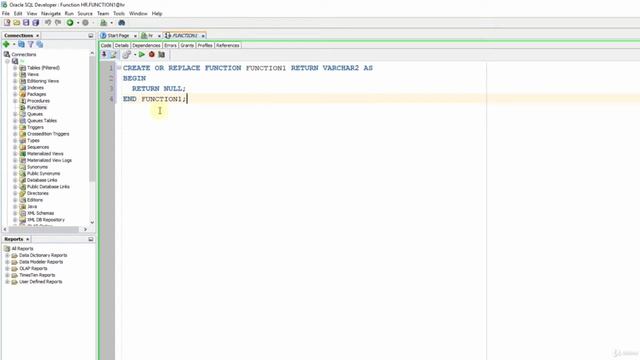This screenshot has height=360, width=640.
Task: Open Compile dropdown arrow in editor toolbar
Action: click(x=135, y=54)
